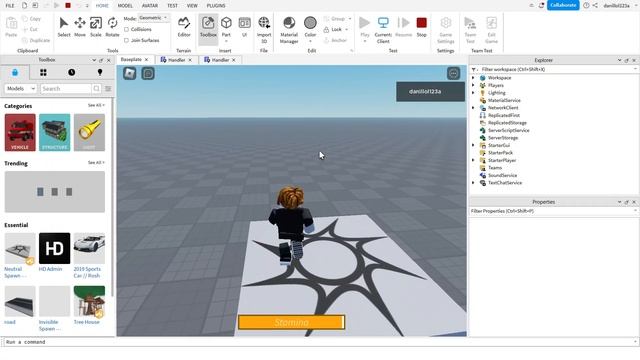Click the orange Stamina bar
This screenshot has width=640, height=360.
(x=291, y=322)
